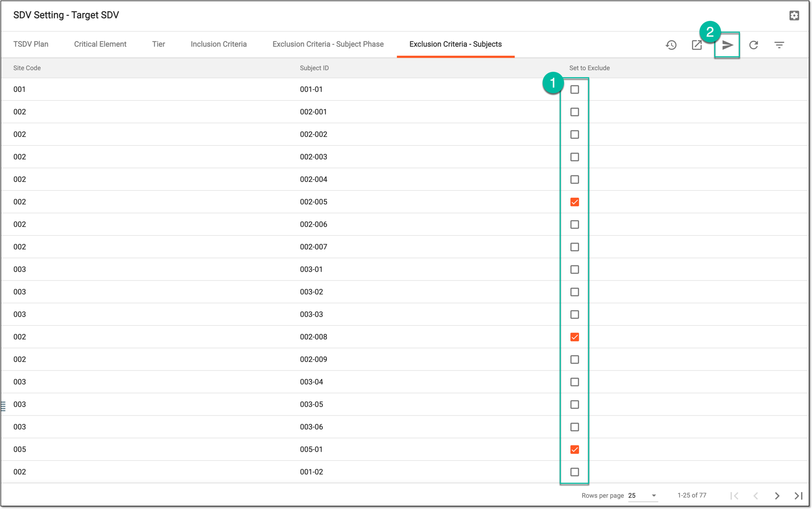Screen dimensions: 812x509
Task: Select Subject ID cell 001-02
Action: tap(311, 472)
